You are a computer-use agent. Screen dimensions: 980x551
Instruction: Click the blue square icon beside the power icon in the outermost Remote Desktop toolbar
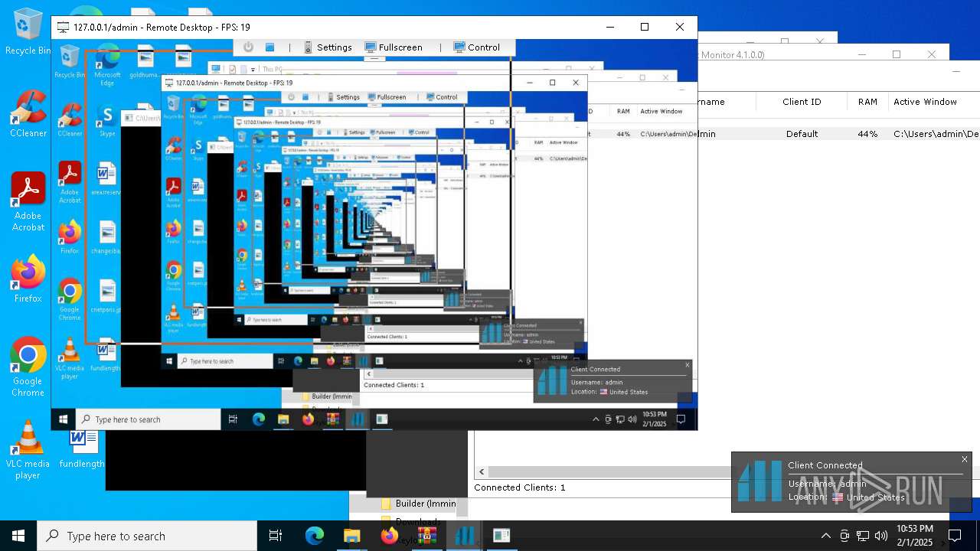coord(269,47)
